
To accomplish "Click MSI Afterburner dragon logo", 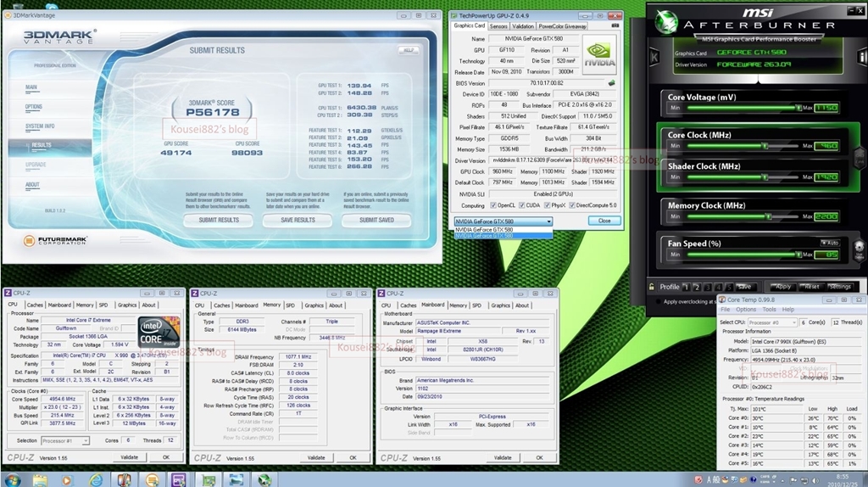I will click(665, 22).
